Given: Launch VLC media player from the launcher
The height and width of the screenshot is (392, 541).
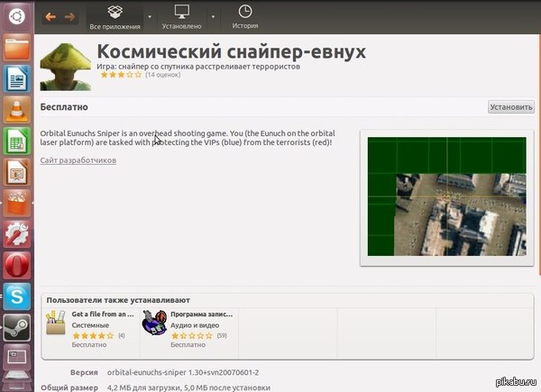Looking at the screenshot, I should pos(17,110).
